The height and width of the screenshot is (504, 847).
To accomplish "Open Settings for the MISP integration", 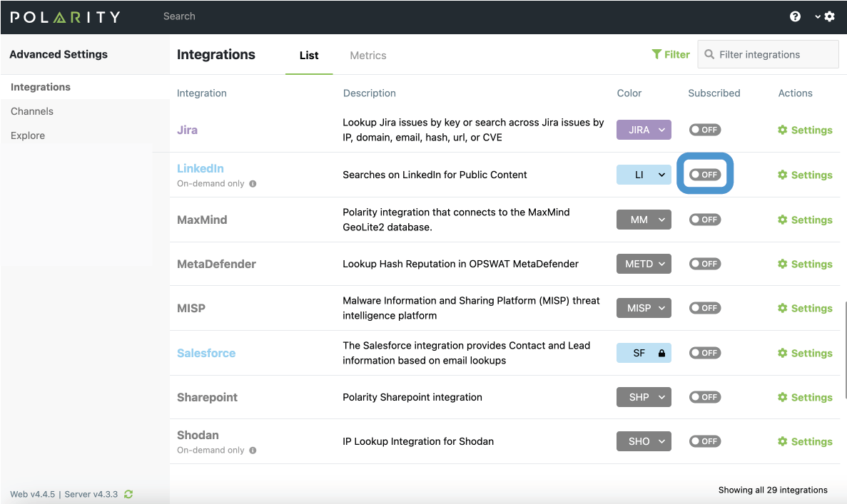I will [x=804, y=309].
